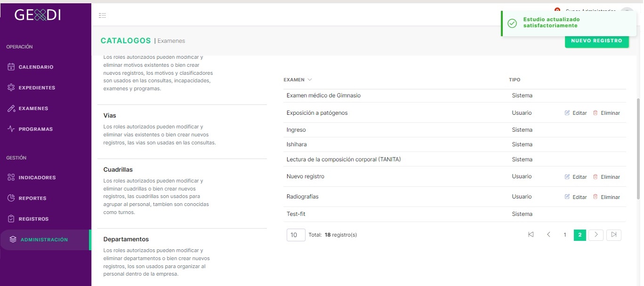Sort by the EXAMEN column chevron

click(310, 79)
